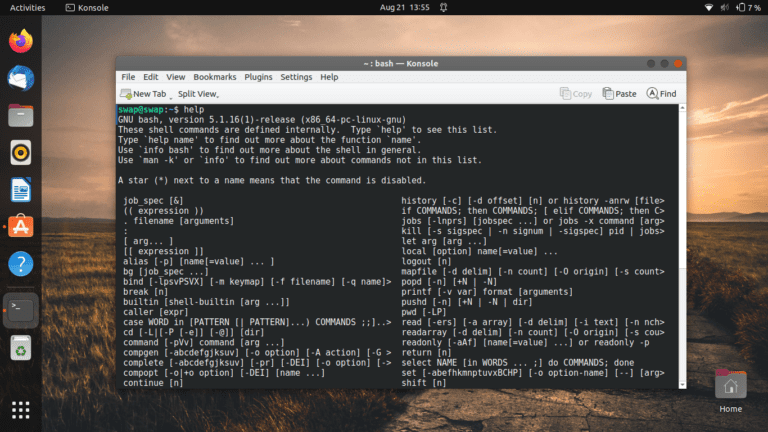Click the Paste button
This screenshot has width=768, height=432.
(x=618, y=94)
